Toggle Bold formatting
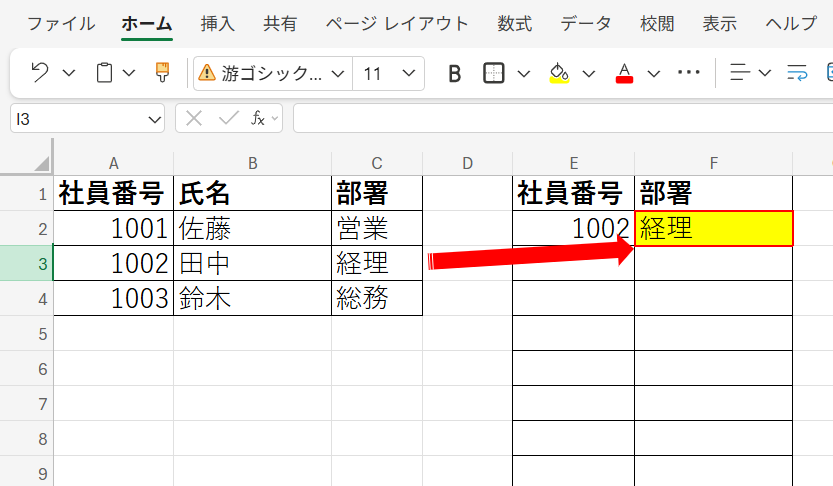This screenshot has width=833, height=486. [x=455, y=73]
